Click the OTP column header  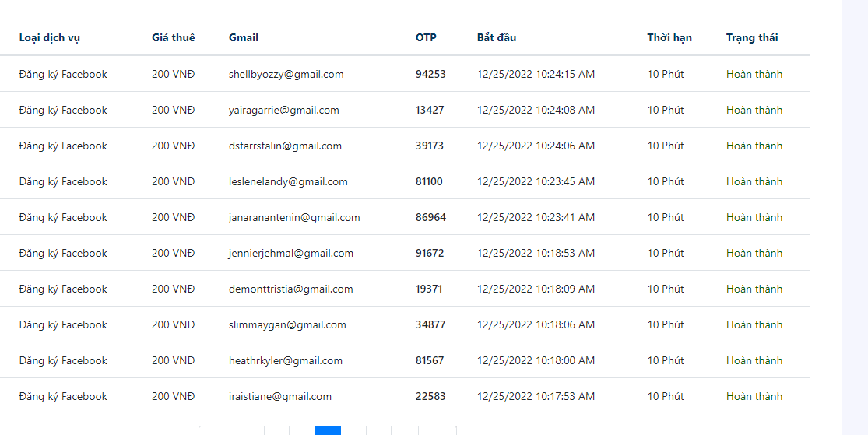[426, 37]
